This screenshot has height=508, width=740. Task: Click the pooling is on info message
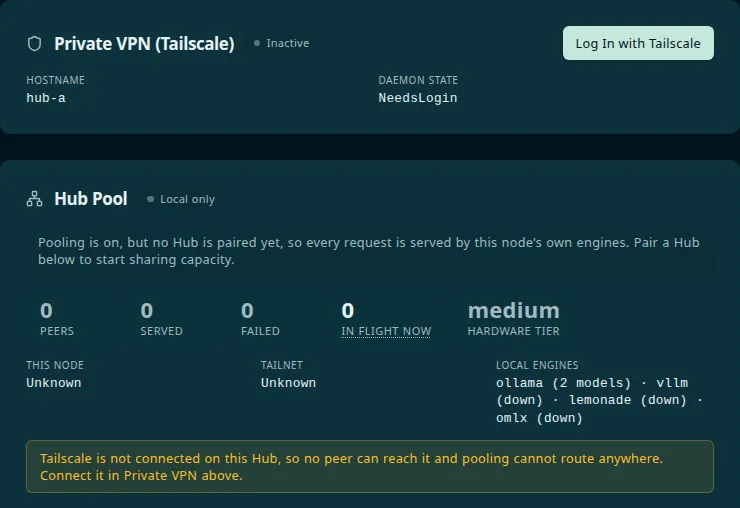coord(370,251)
